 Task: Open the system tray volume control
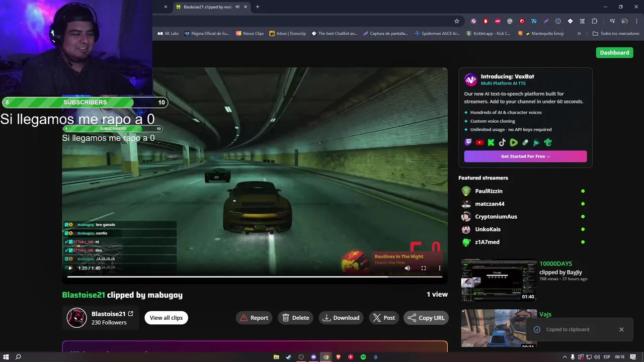point(596,357)
